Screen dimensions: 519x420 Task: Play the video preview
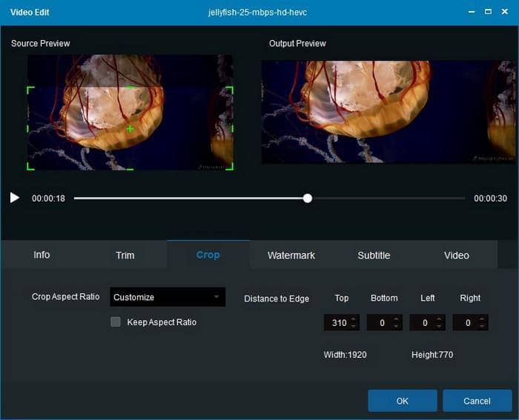(15, 198)
